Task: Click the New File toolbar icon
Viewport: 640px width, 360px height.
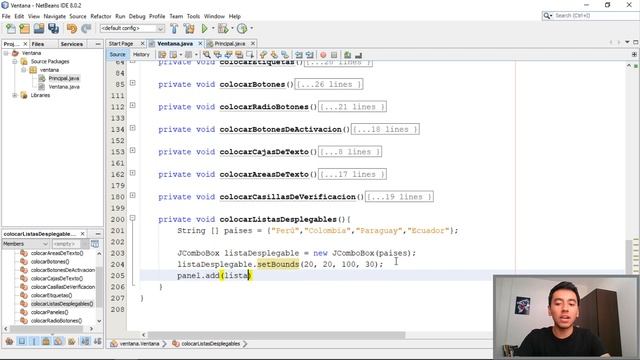Action: point(10,28)
